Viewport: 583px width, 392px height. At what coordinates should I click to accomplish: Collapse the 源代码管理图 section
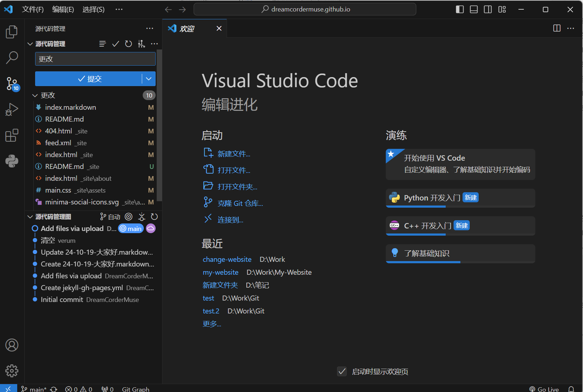tap(30, 217)
